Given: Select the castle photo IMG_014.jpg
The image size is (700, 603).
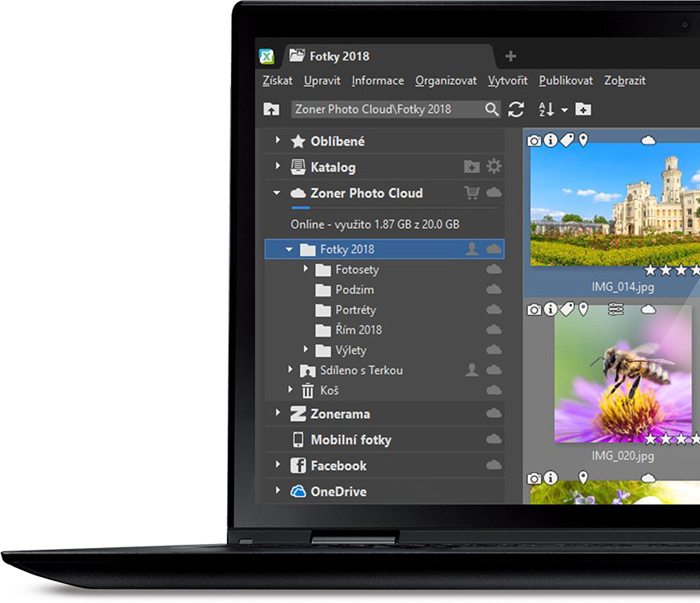Looking at the screenshot, I should point(615,205).
